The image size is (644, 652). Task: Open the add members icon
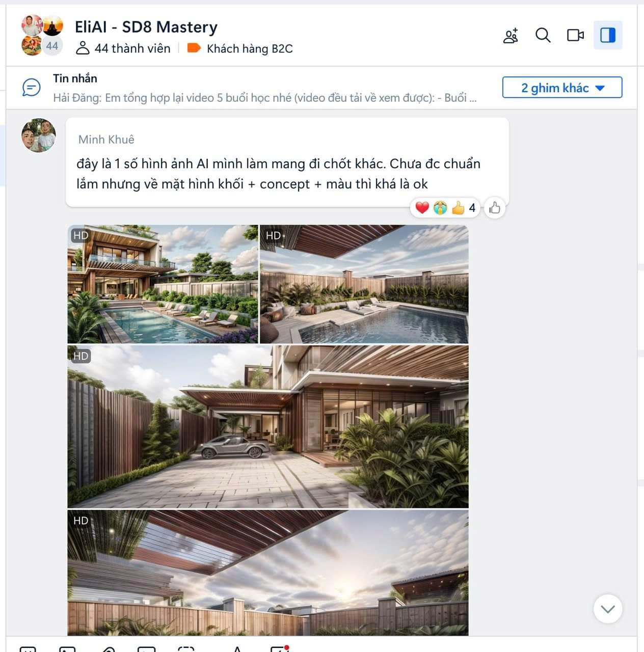tap(511, 35)
